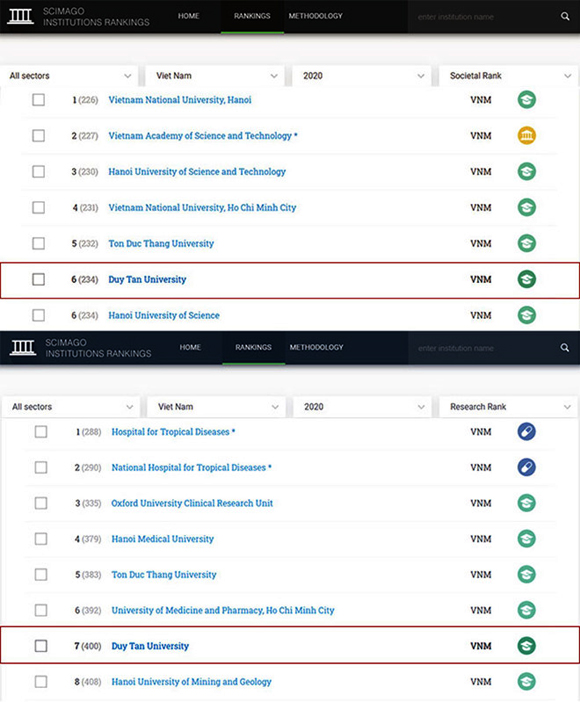Check the box for Duy Tan University ranked 6 (234)
Image resolution: width=580 pixels, height=702 pixels.
click(39, 279)
